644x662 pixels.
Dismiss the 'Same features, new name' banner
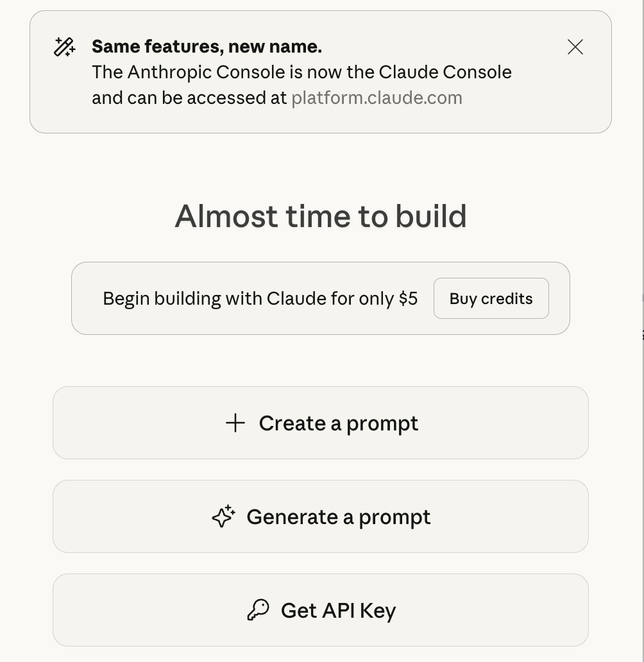pyautogui.click(x=575, y=47)
